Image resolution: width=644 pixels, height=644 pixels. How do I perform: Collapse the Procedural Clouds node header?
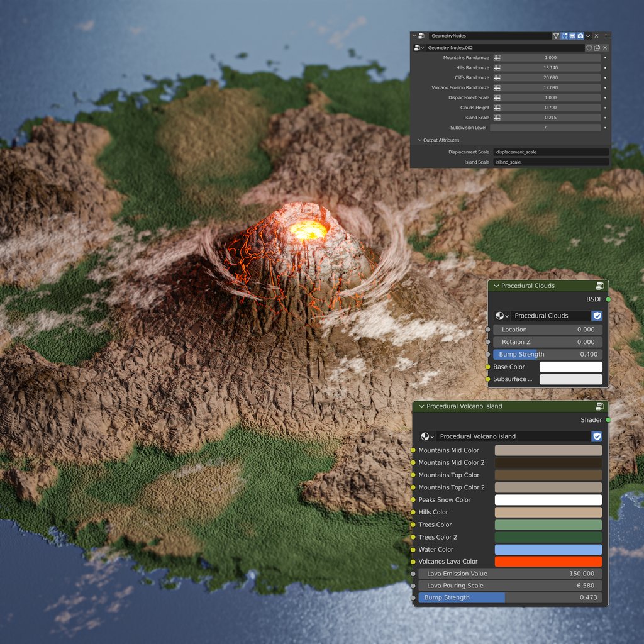tap(496, 286)
